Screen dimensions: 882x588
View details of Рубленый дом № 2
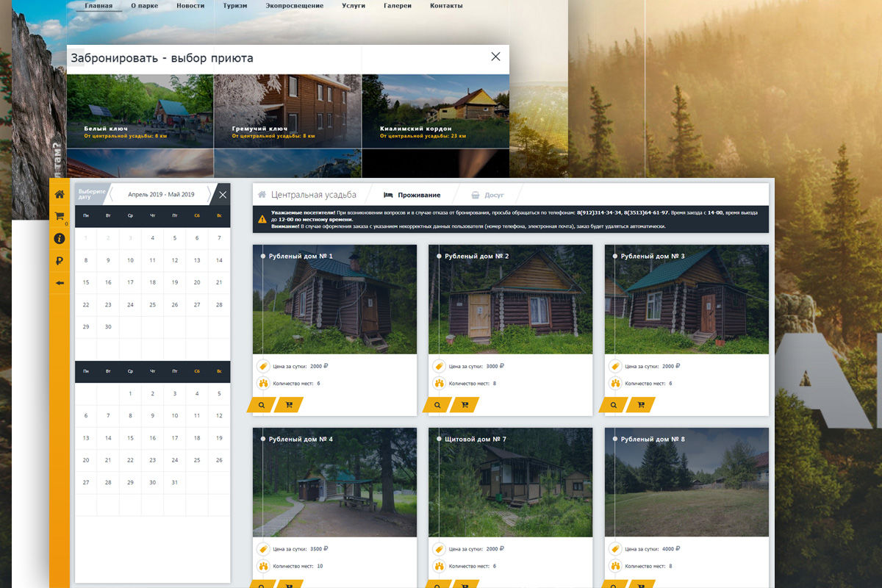click(x=438, y=405)
